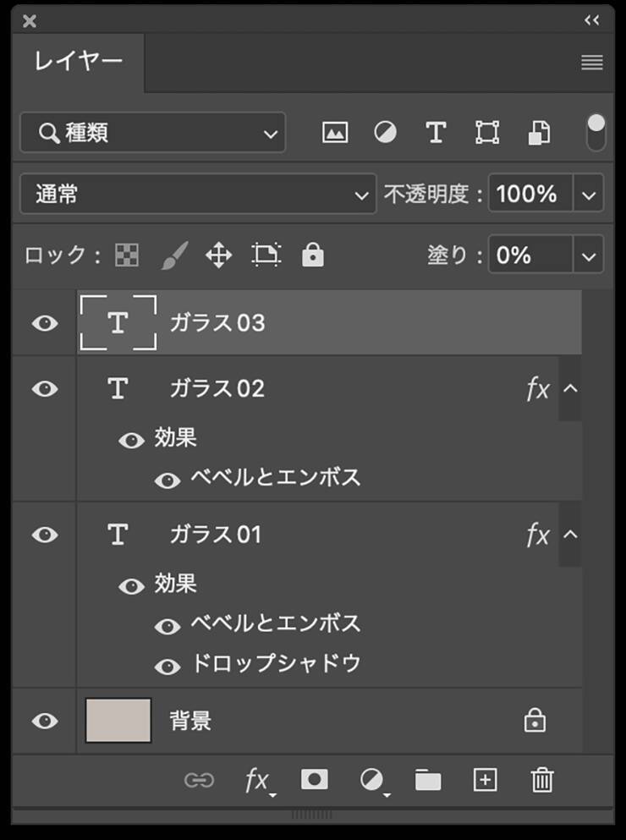Image resolution: width=626 pixels, height=840 pixels.
Task: Open the Layers panel menu
Action: [592, 63]
